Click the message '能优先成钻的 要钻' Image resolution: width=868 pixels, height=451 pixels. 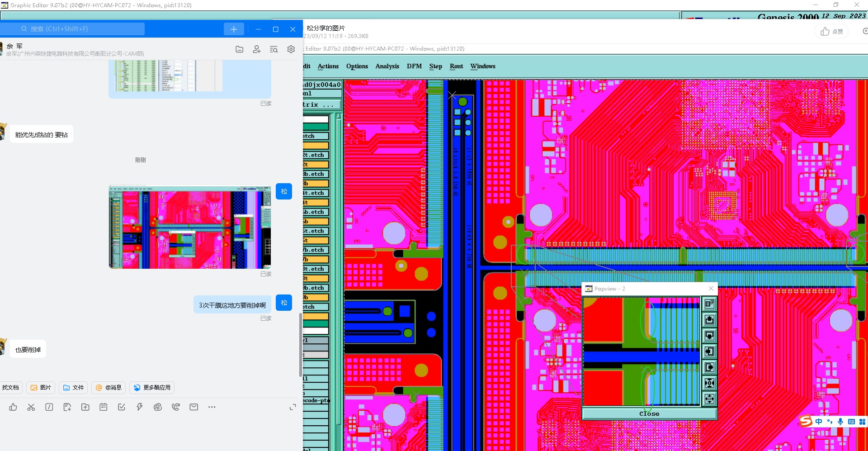(42, 134)
